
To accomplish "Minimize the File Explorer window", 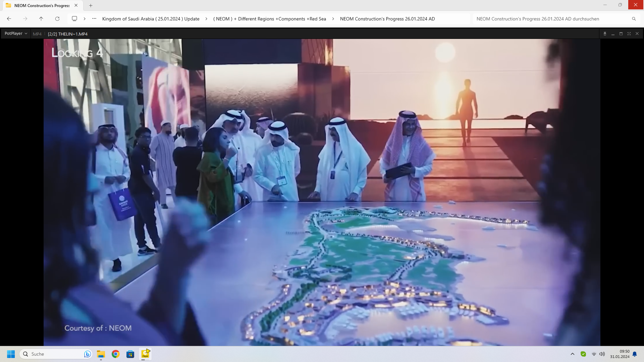I will click(605, 5).
